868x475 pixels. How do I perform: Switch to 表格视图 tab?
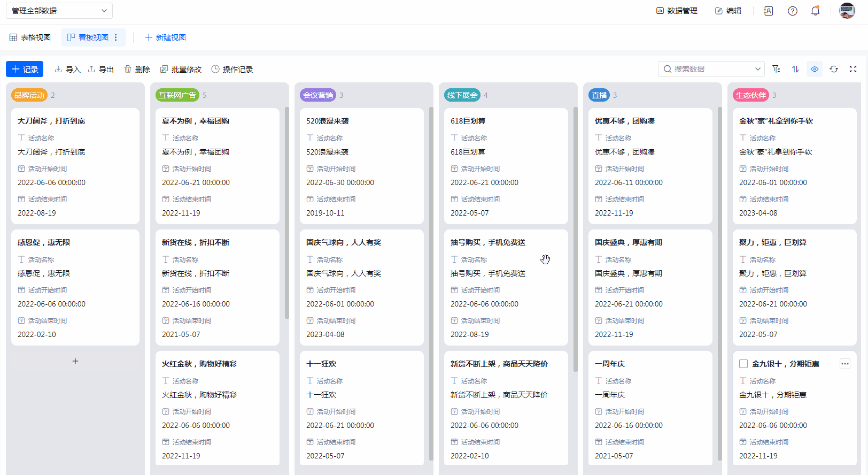tap(30, 37)
